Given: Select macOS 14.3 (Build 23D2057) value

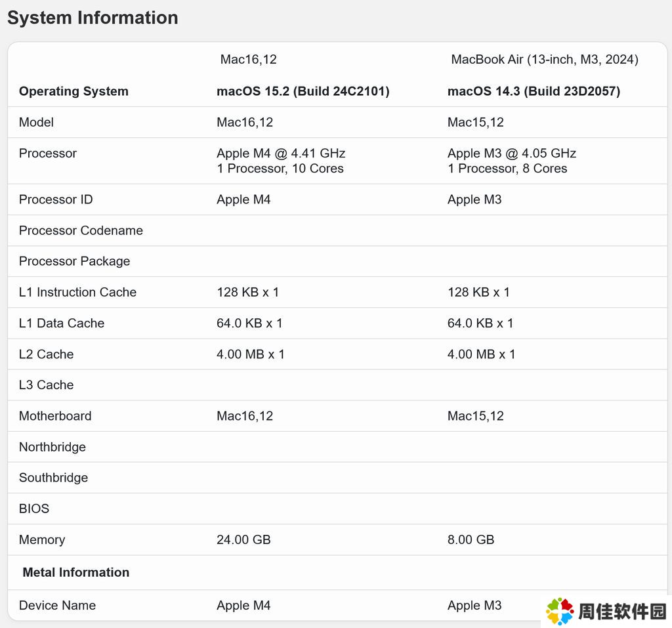Looking at the screenshot, I should pos(534,91).
